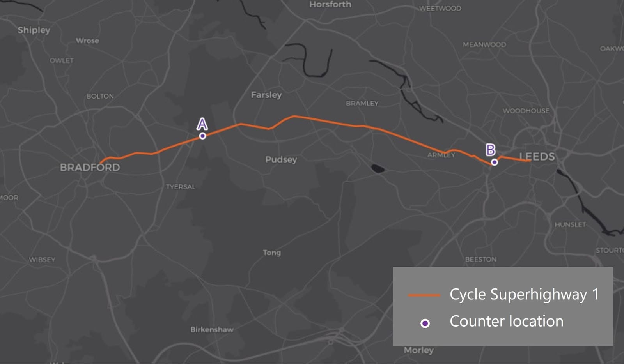Viewport: 624px width, 364px height.
Task: Click the Farsley place label
Action: pyautogui.click(x=266, y=95)
